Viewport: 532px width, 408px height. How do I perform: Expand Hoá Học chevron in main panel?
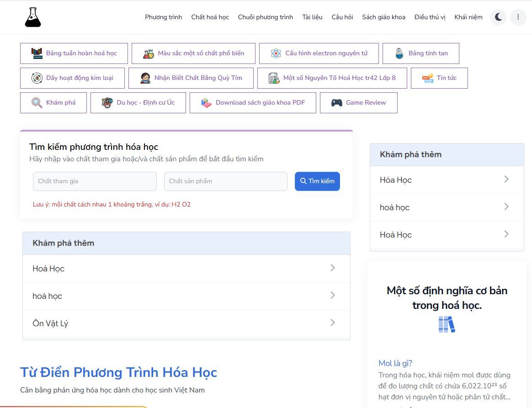[333, 268]
